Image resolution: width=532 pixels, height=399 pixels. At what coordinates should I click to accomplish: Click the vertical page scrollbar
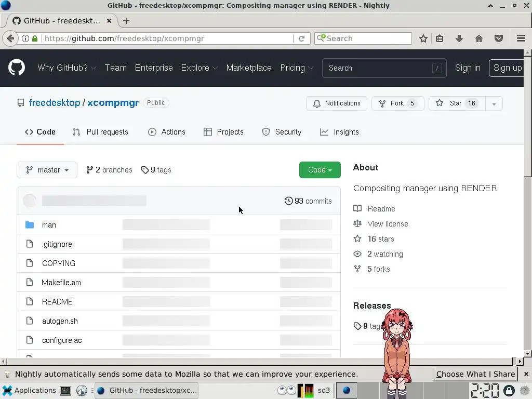[x=528, y=203]
